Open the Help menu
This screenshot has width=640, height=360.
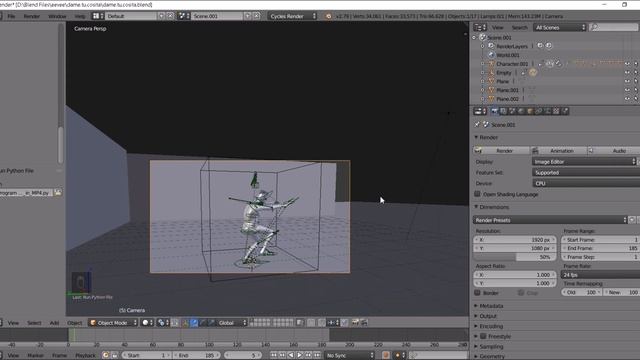tap(80, 16)
